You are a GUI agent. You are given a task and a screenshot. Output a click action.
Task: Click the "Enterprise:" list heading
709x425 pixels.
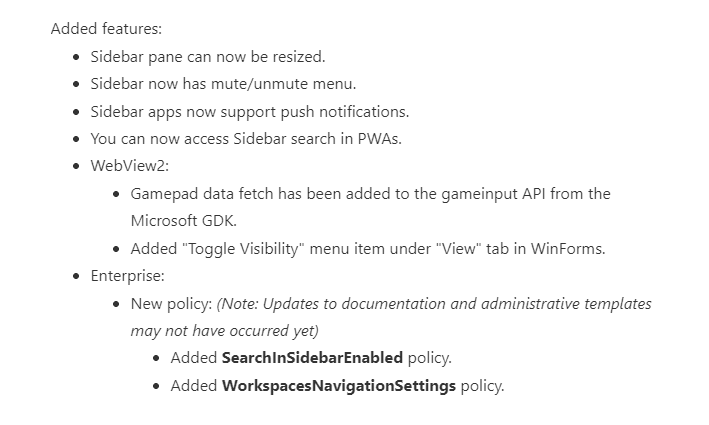click(128, 276)
